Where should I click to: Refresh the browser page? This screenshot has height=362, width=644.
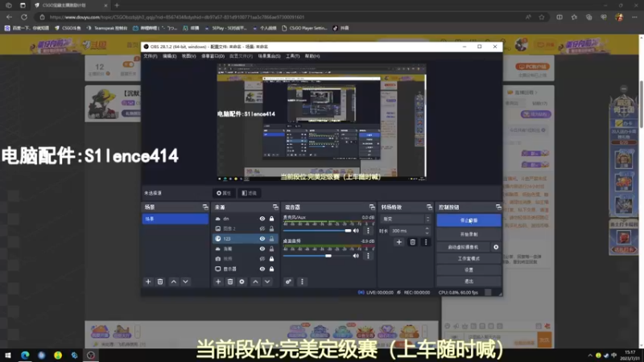[x=24, y=17]
